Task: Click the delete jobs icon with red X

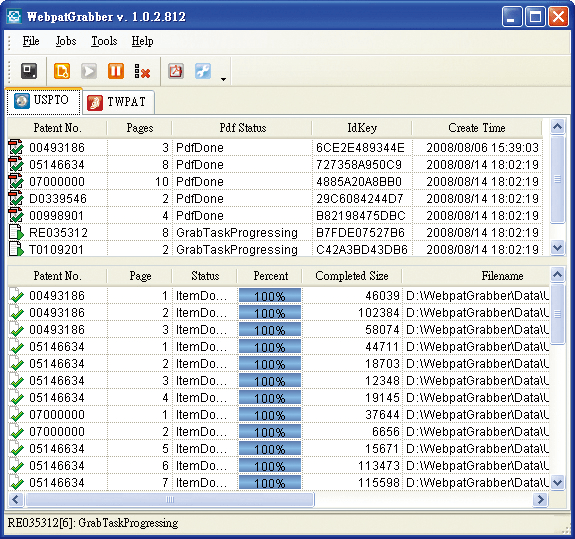Action: pyautogui.click(x=142, y=71)
